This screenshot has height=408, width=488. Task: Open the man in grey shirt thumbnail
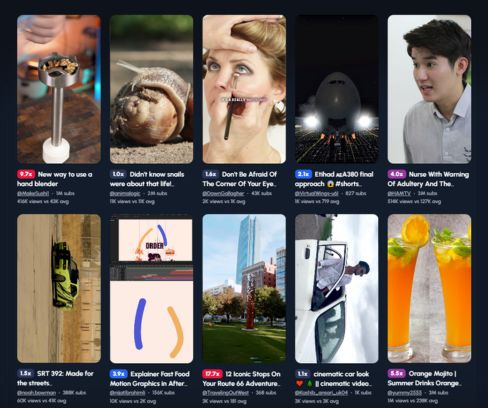(x=429, y=89)
